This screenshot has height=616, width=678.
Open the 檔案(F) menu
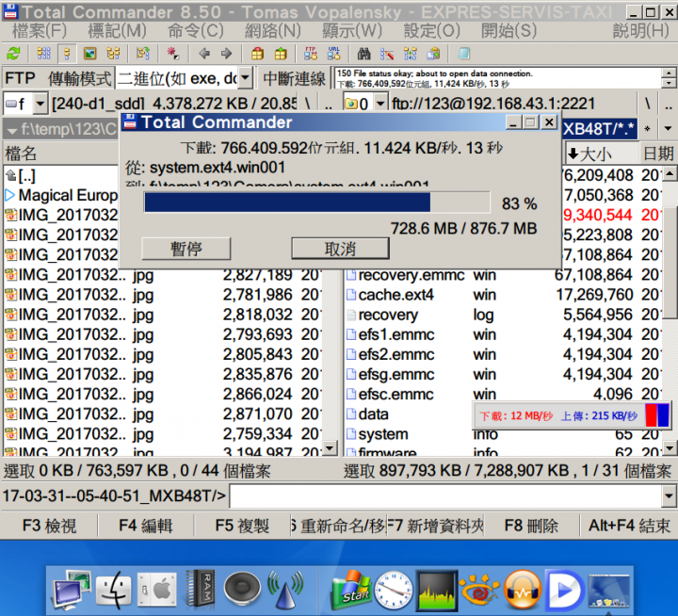[40, 31]
